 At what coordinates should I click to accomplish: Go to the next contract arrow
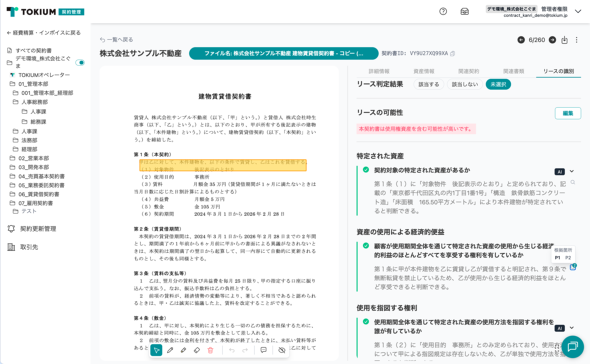[x=552, y=40]
